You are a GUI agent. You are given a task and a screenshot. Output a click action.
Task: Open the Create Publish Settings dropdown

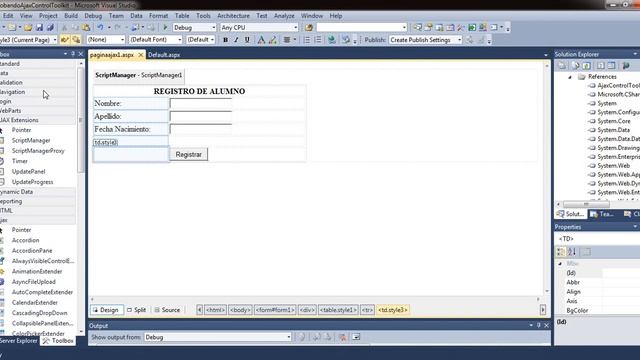click(x=425, y=40)
